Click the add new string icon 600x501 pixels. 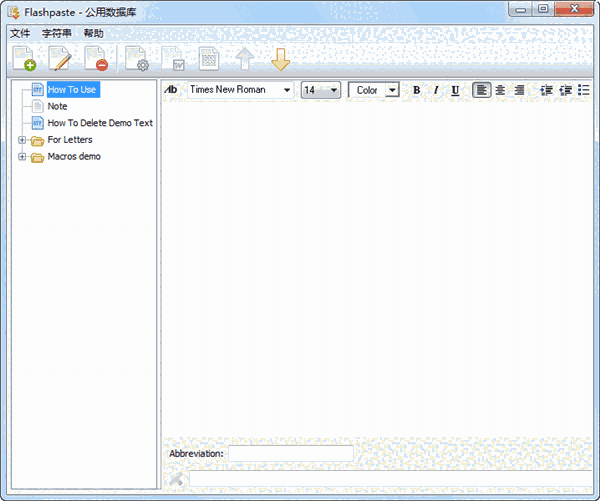click(24, 59)
